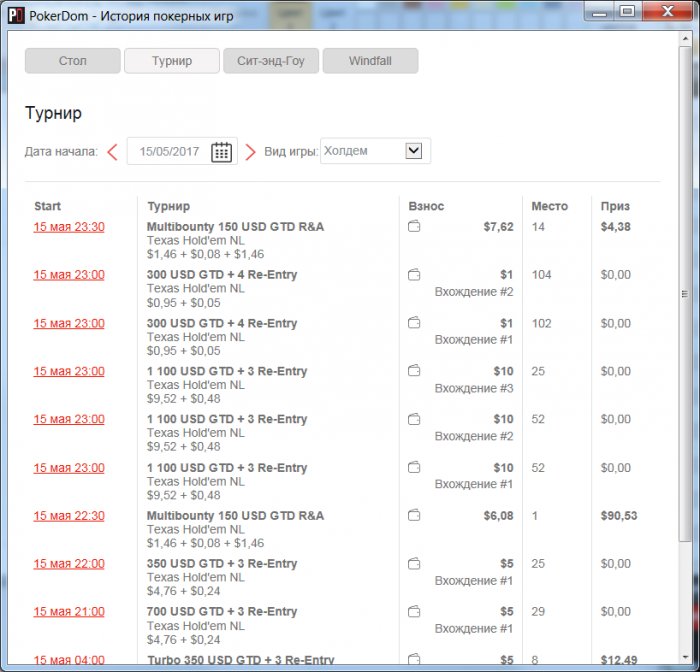
Task: Click the place value 29
Action: pos(538,611)
